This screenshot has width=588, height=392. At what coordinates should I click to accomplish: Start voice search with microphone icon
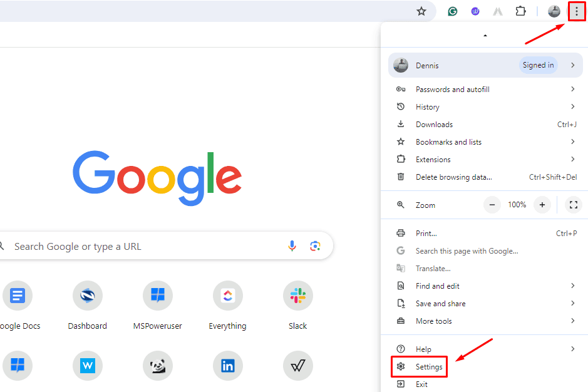pyautogui.click(x=292, y=246)
